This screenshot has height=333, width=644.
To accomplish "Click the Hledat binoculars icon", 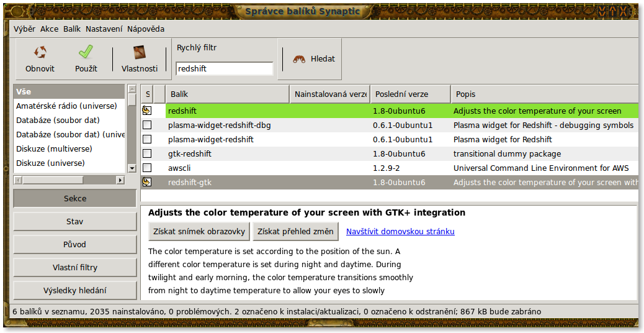I will click(299, 59).
